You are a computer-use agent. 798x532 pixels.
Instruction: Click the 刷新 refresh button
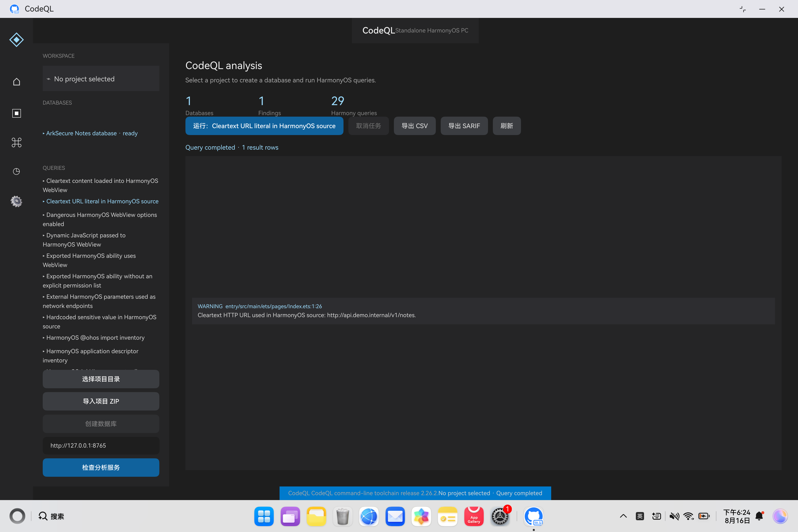[x=507, y=126]
